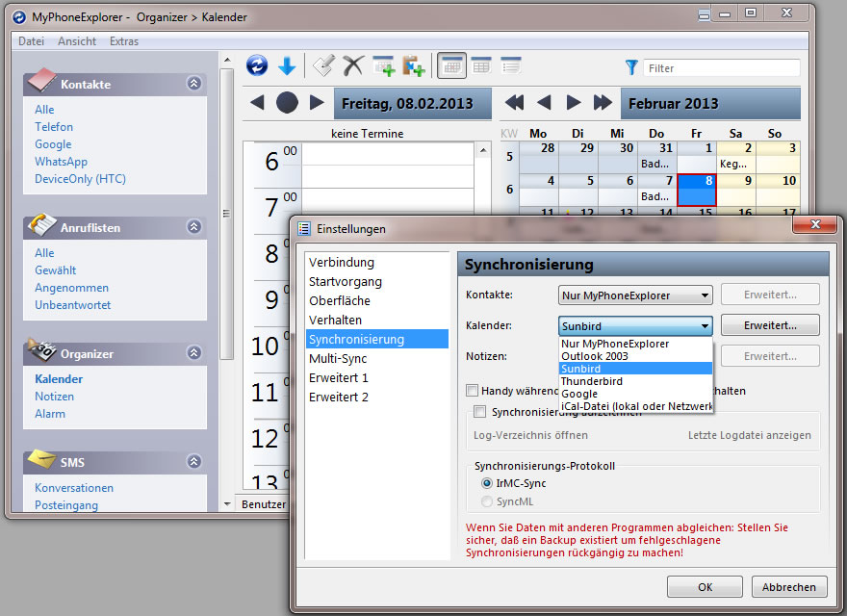The width and height of the screenshot is (847, 616).
Task: Click the blue download arrow icon
Action: [287, 65]
